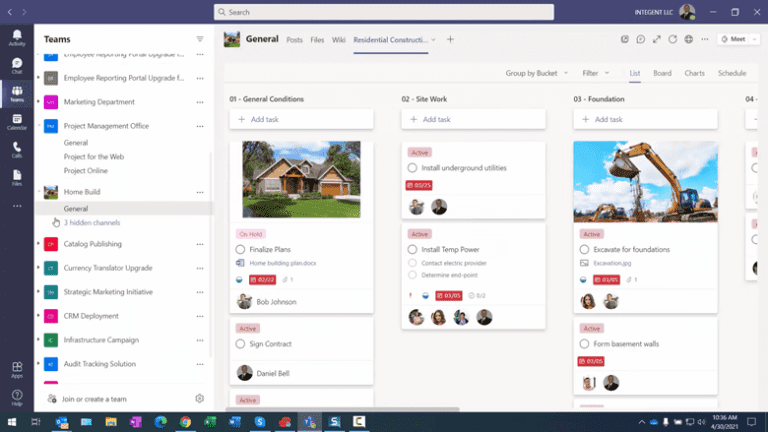Open Calendar in the left rail
This screenshot has height=432, width=768.
click(x=17, y=121)
